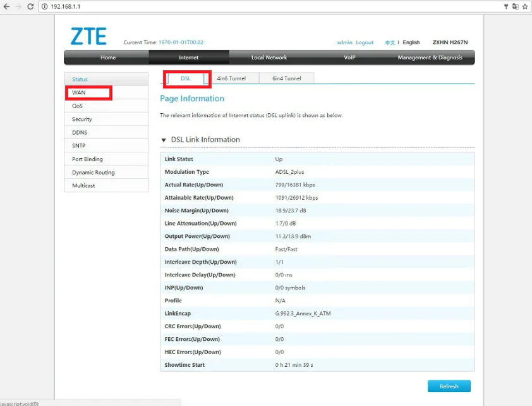Viewport: 532px width, 406px height.
Task: Click the Logout link
Action: coord(365,43)
